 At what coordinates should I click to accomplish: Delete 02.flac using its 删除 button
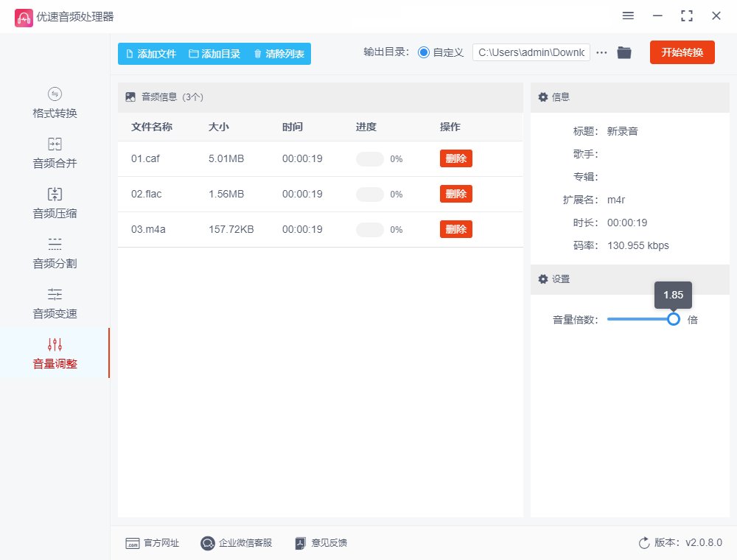(x=455, y=194)
